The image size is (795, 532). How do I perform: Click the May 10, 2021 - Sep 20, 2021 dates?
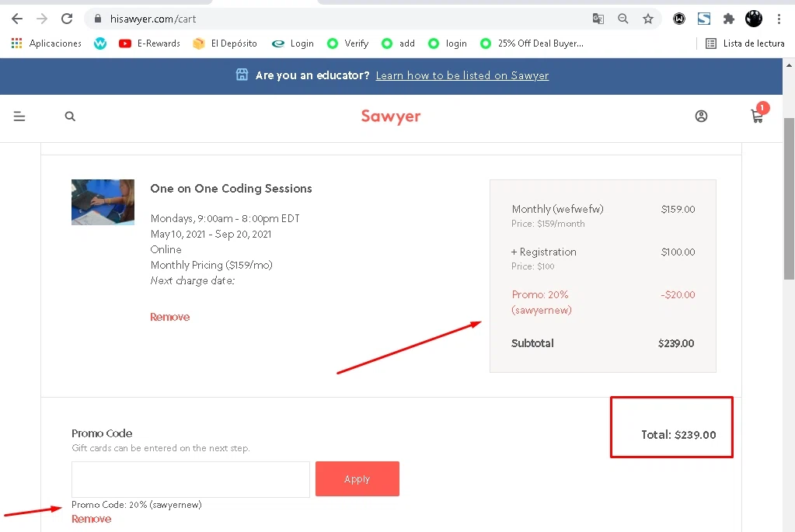211,234
